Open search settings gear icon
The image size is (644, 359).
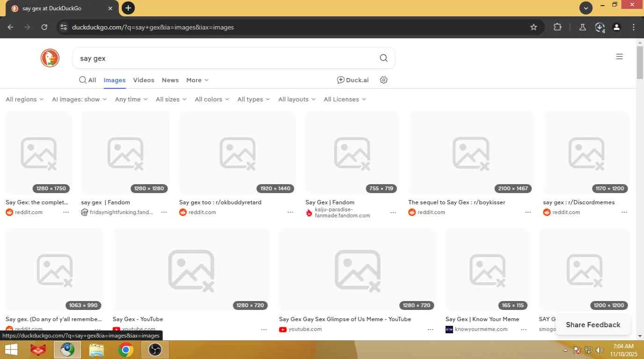[384, 80]
